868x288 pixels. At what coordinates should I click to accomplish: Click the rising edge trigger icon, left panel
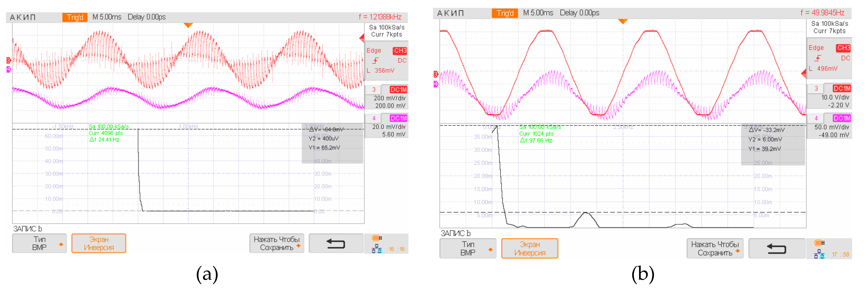pos(375,60)
